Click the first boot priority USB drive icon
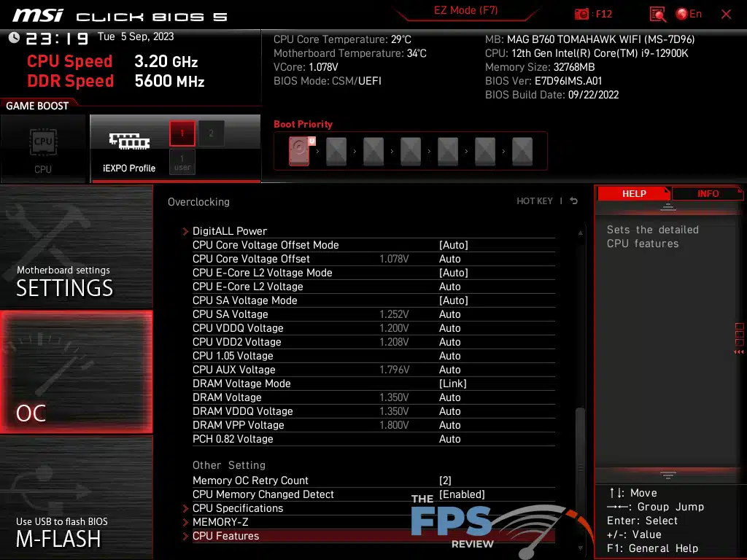The image size is (747, 560). point(301,151)
